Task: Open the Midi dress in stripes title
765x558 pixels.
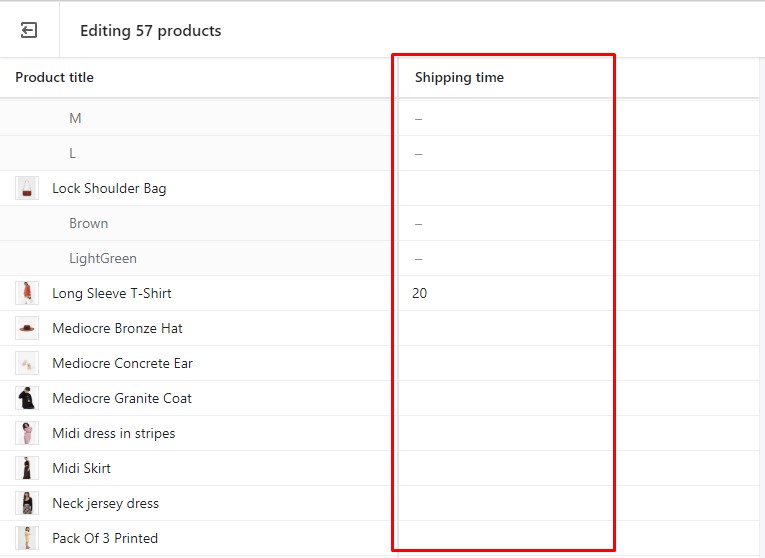Action: tap(113, 433)
